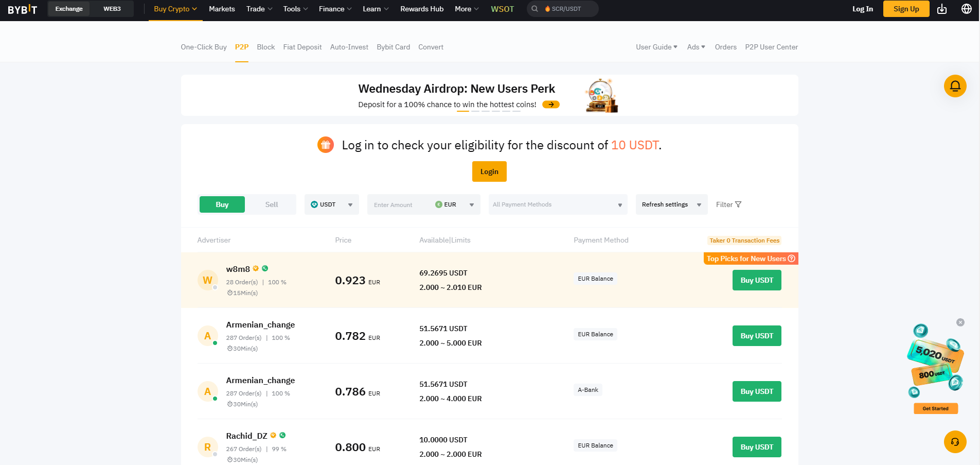Click the app download icon
Image resolution: width=980 pixels, height=465 pixels.
coord(942,9)
